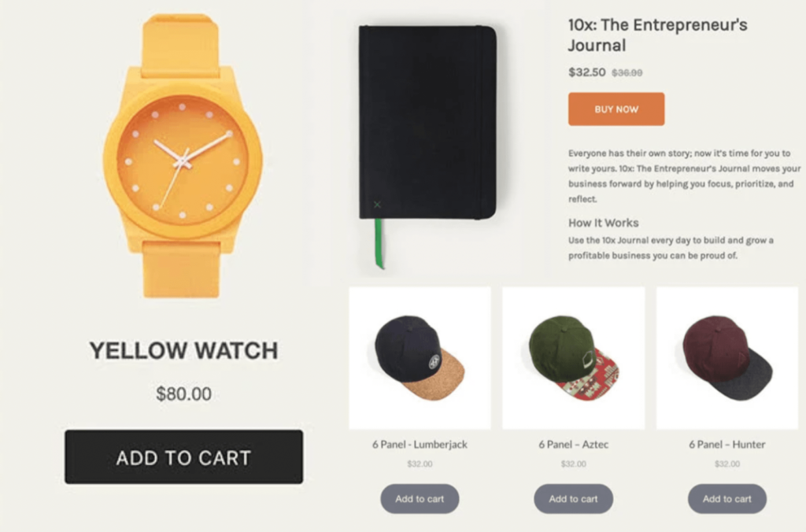The image size is (806, 532).
Task: Click the $32.00 price under Aztec cap
Action: [x=573, y=464]
